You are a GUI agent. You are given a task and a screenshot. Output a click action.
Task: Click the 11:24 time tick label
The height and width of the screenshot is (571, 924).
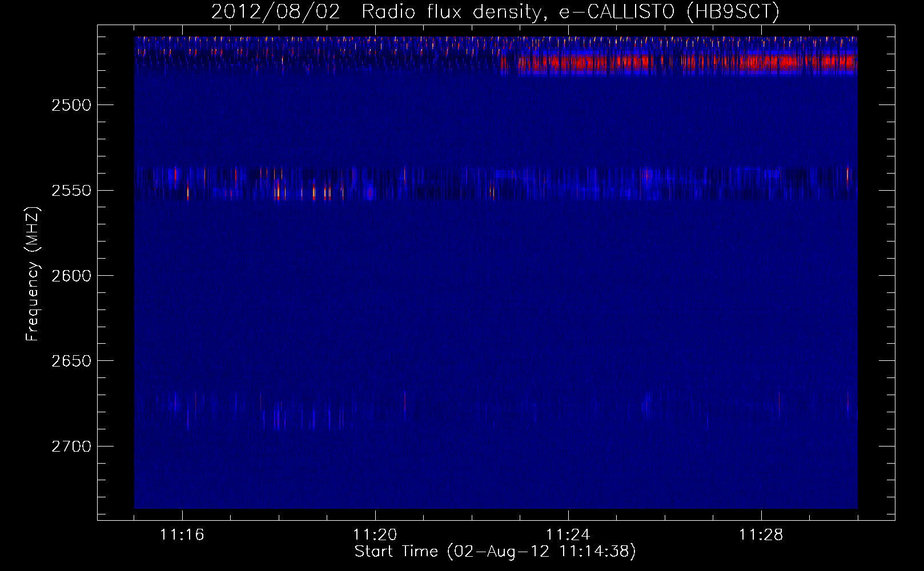(568, 535)
